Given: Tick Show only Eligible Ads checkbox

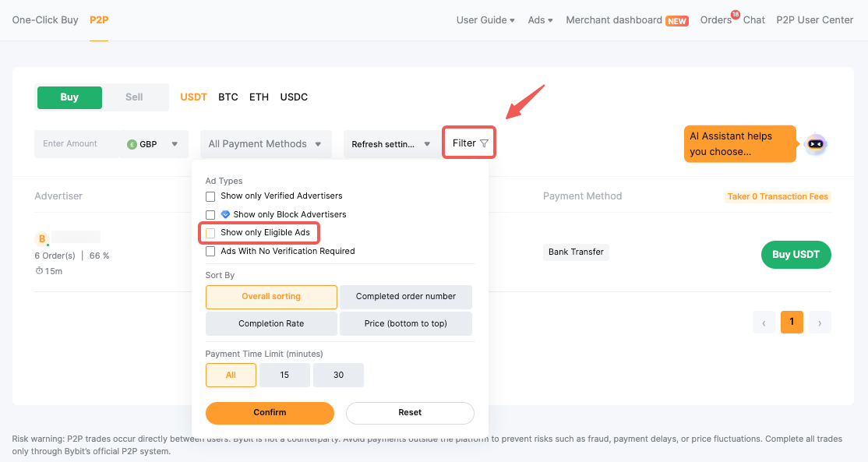Looking at the screenshot, I should pyautogui.click(x=210, y=233).
